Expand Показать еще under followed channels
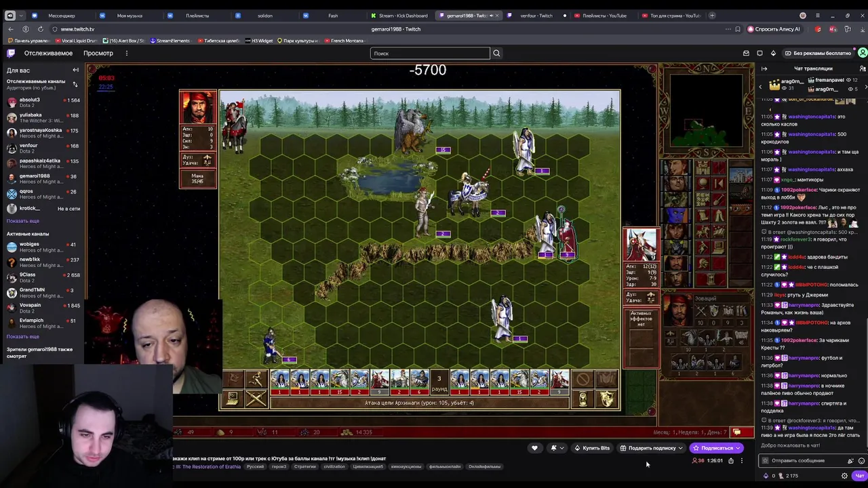Image resolution: width=868 pixels, height=488 pixels. (x=23, y=221)
